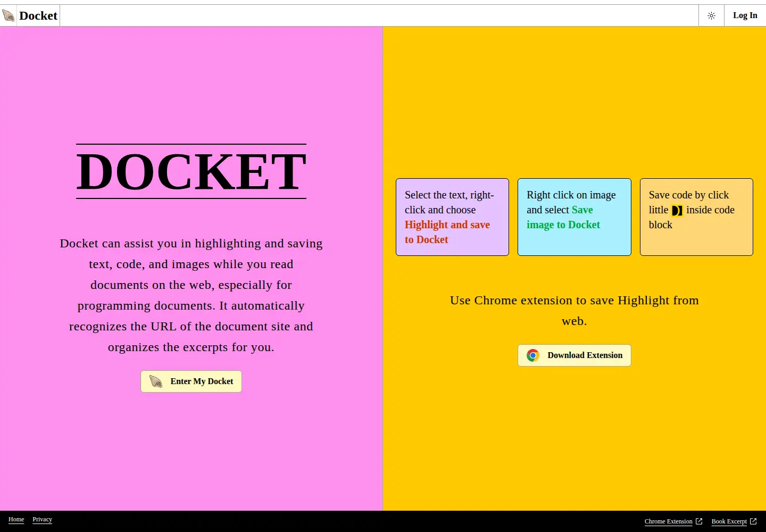Click the Log In button

pos(745,15)
